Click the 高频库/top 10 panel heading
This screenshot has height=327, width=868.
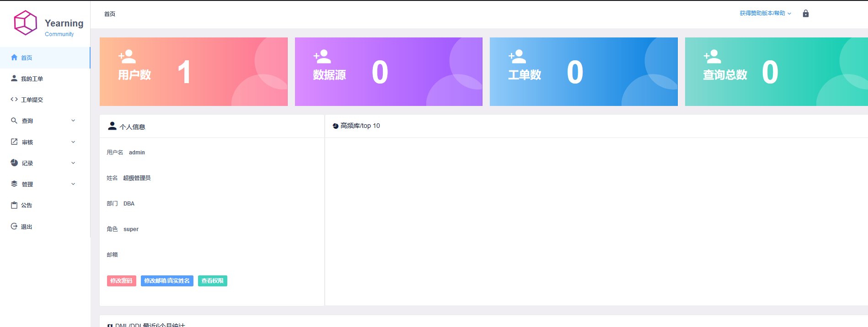pos(360,126)
